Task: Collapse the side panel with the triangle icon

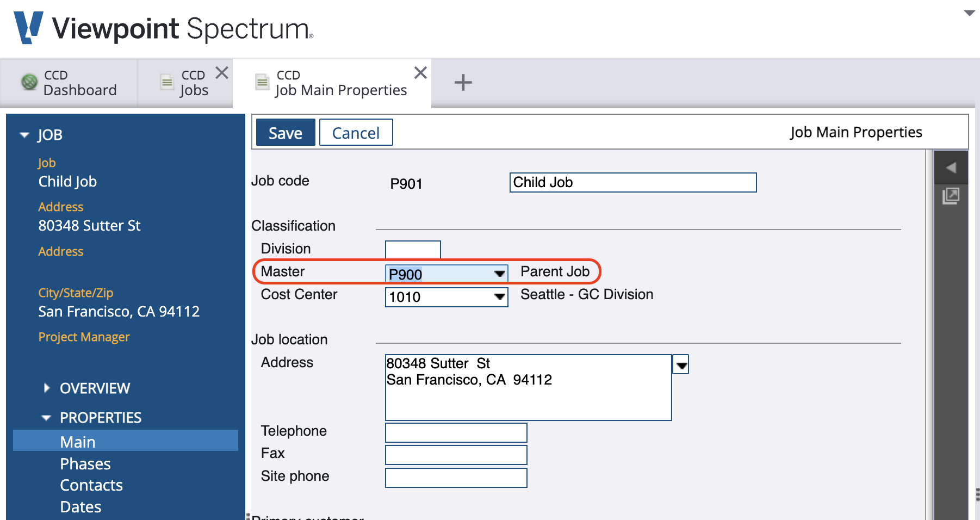Action: coord(951,167)
